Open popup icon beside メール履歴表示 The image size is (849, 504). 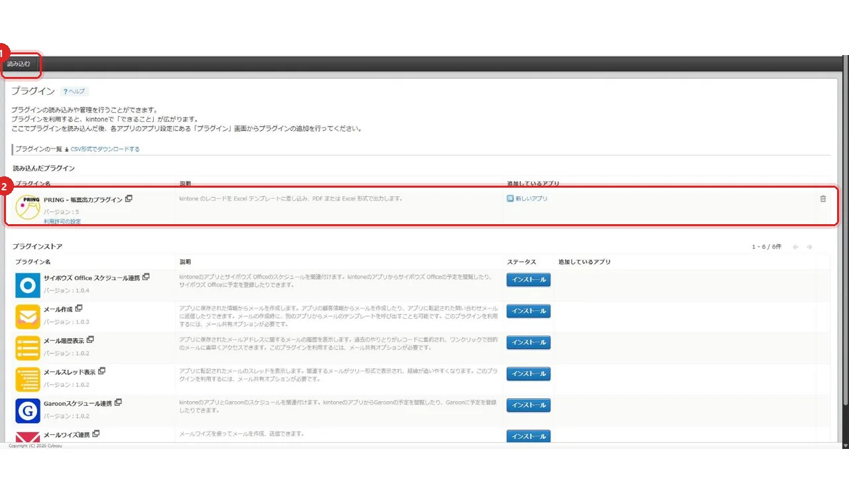90,340
